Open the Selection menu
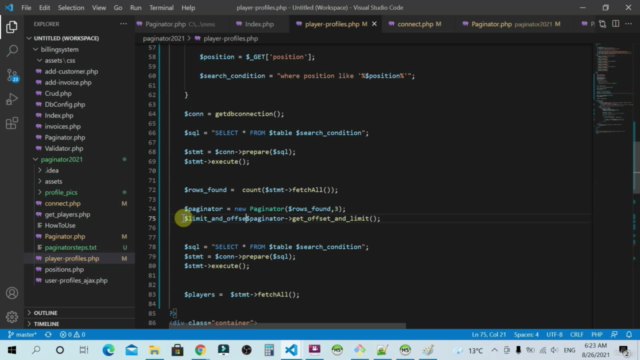The height and width of the screenshot is (360, 640). pos(71,8)
